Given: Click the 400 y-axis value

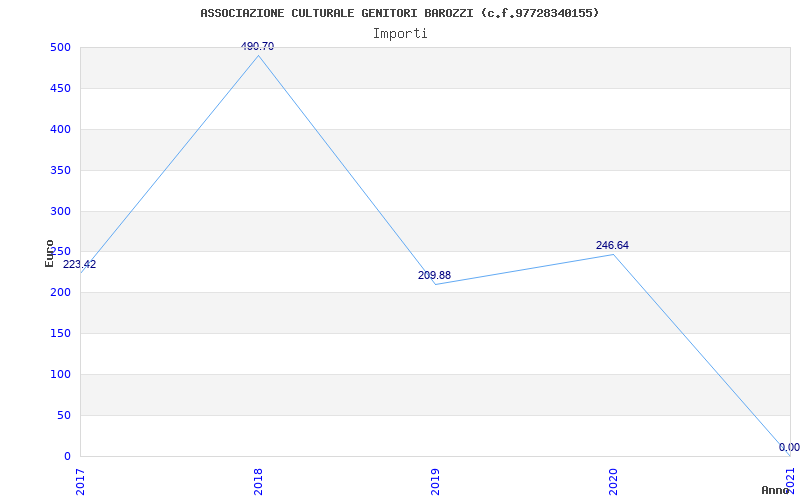Looking at the screenshot, I should point(60,129).
